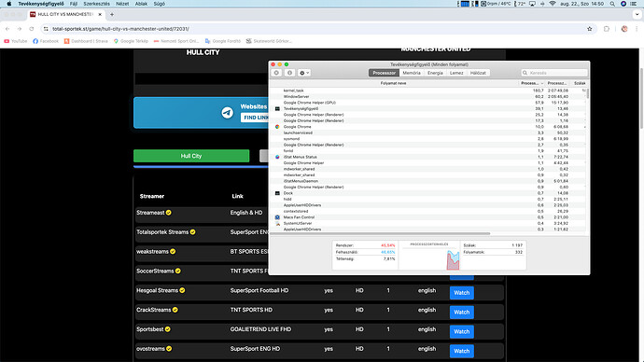Click Watch in the CrackStreams row
Image resolution: width=644 pixels, height=362 pixels.
(x=462, y=312)
